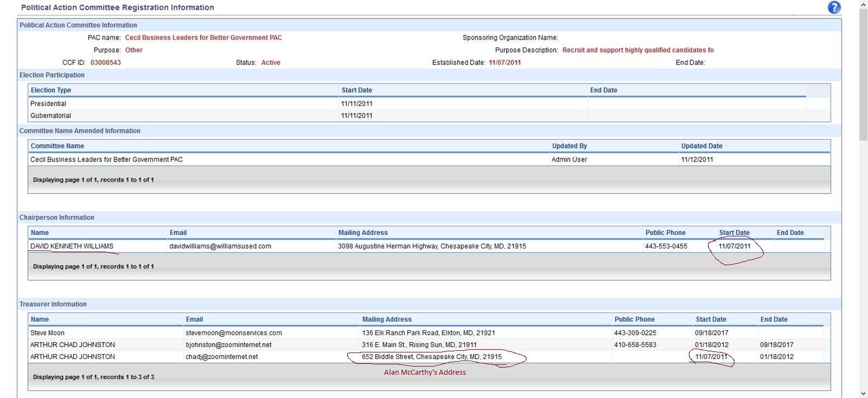Click treasurer Steve Moon's name
Image resolution: width=868 pixels, height=398 pixels.
[x=47, y=333]
